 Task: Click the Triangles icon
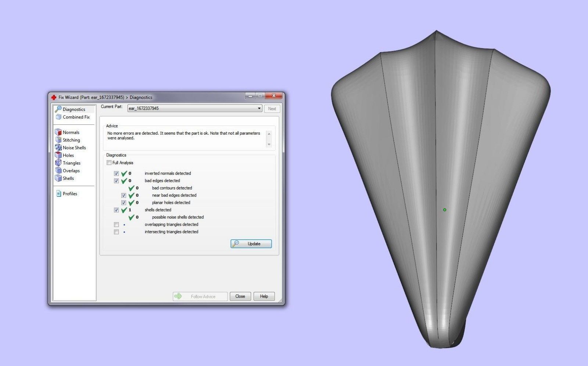pos(58,163)
